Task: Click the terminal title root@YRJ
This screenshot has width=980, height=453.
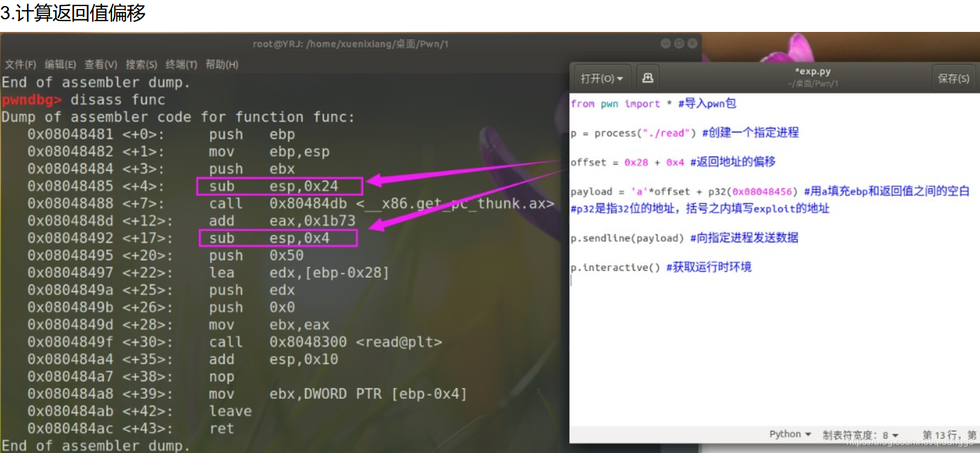Action: click(351, 44)
